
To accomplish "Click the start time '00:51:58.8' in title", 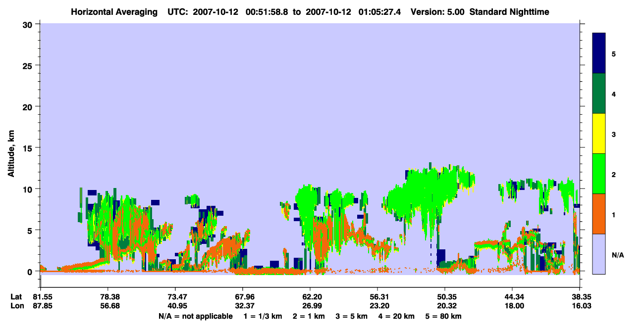I will pos(267,12).
